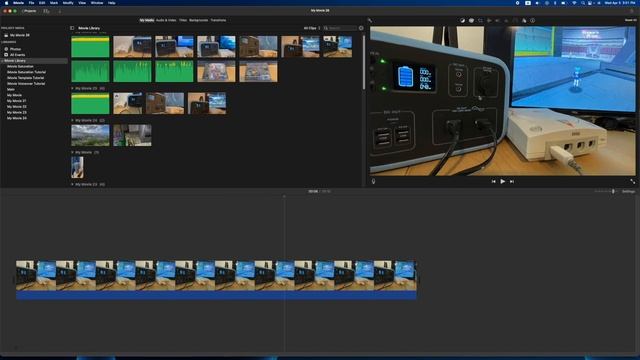Select Main event in sidebar
Image resolution: width=640 pixels, height=360 pixels.
[11, 89]
